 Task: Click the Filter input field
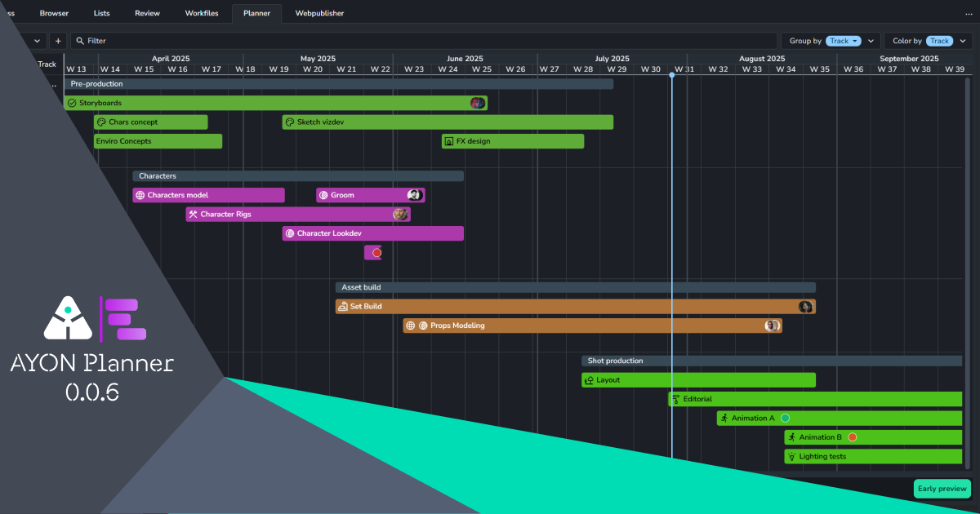424,41
